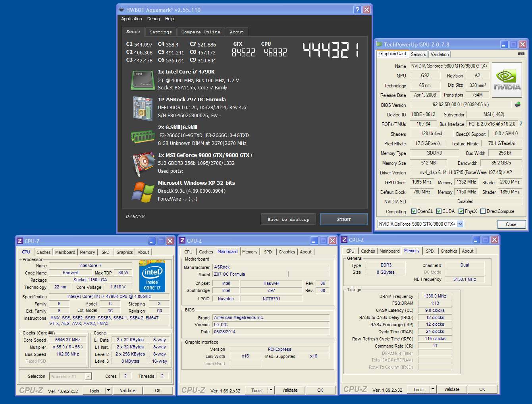Click the CPU score 46832 in Aquamark
Viewport: 532px width, 404px height.
[275, 52]
